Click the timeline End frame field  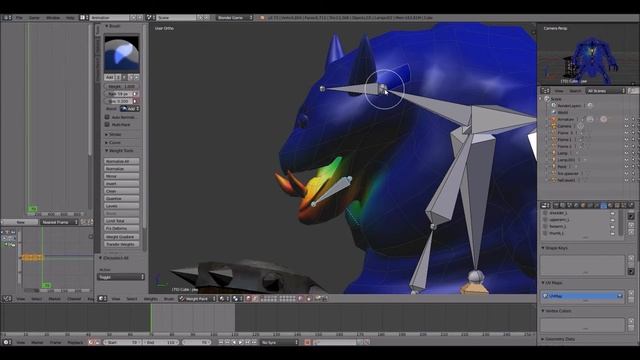coord(161,342)
